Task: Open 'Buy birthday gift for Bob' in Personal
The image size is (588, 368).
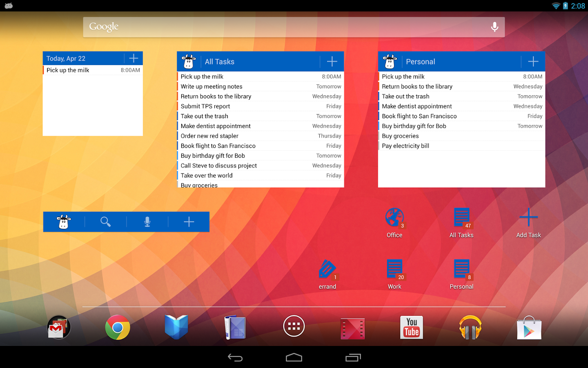Action: pyautogui.click(x=461, y=126)
